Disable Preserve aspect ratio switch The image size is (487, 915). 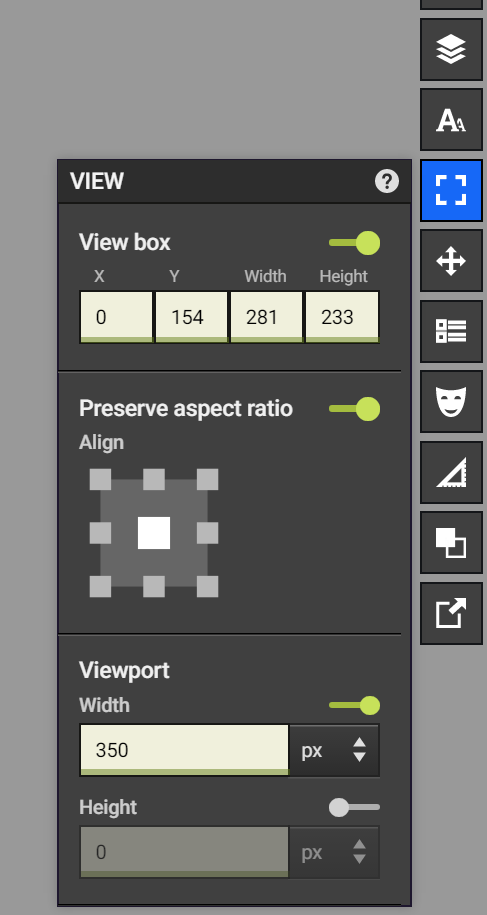coord(355,408)
